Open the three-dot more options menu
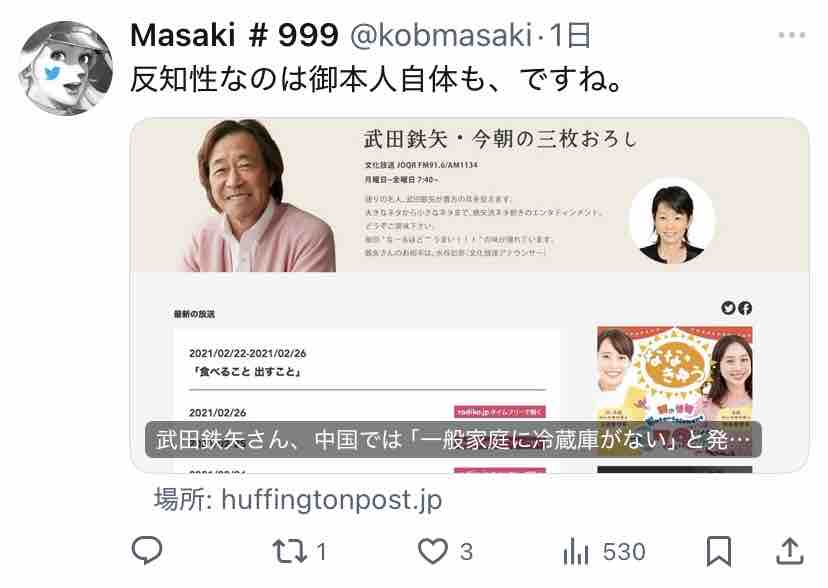The width and height of the screenshot is (828, 588). coord(792,35)
